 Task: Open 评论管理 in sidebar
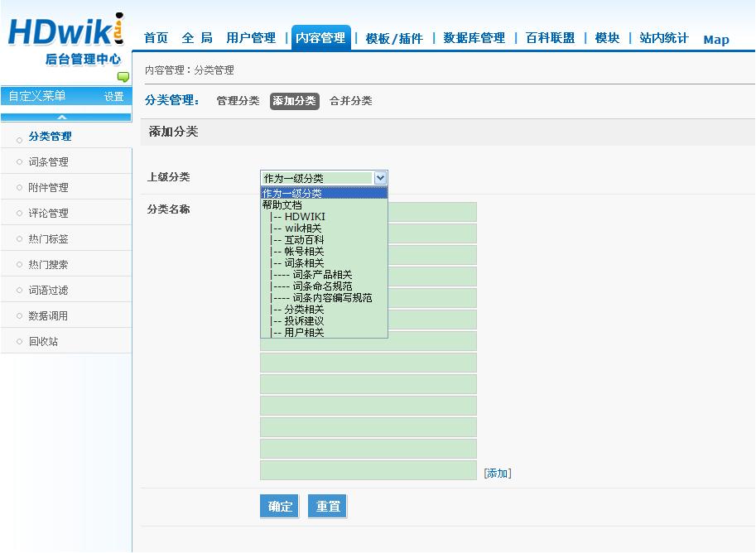(x=48, y=213)
